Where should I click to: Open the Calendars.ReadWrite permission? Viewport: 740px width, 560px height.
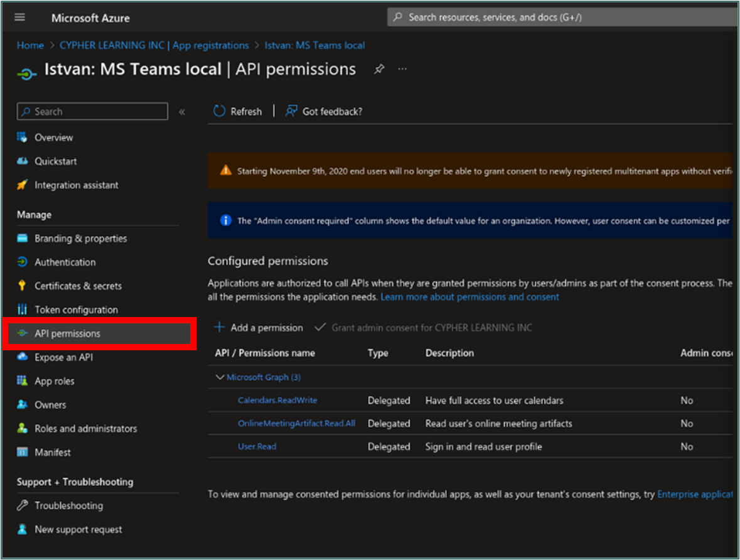tap(277, 400)
